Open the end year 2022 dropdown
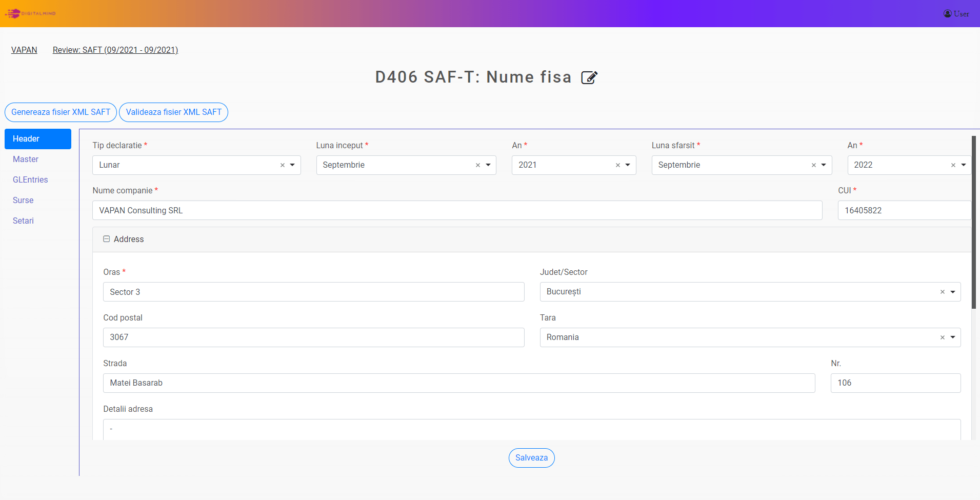The height and width of the screenshot is (500, 980). pyautogui.click(x=963, y=165)
